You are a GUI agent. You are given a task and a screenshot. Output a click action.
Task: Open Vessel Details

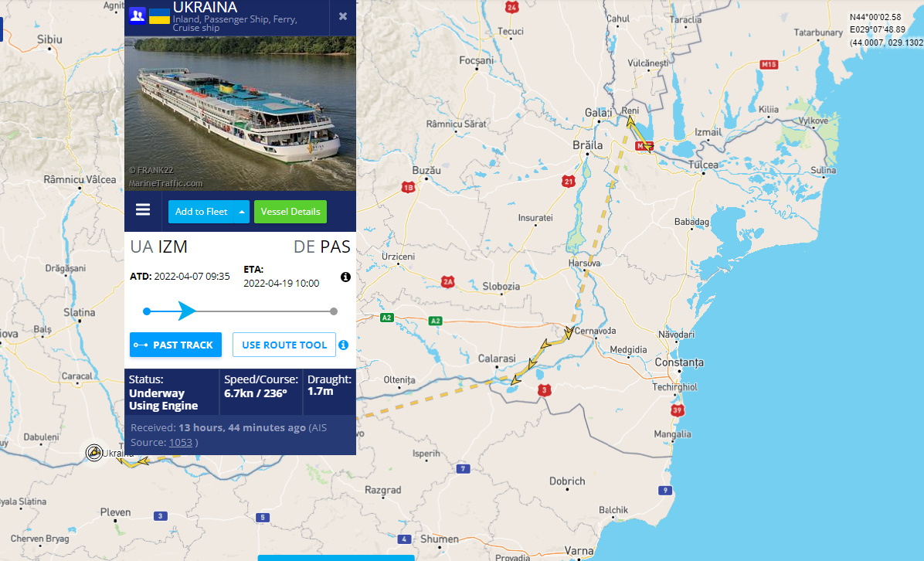pyautogui.click(x=290, y=212)
